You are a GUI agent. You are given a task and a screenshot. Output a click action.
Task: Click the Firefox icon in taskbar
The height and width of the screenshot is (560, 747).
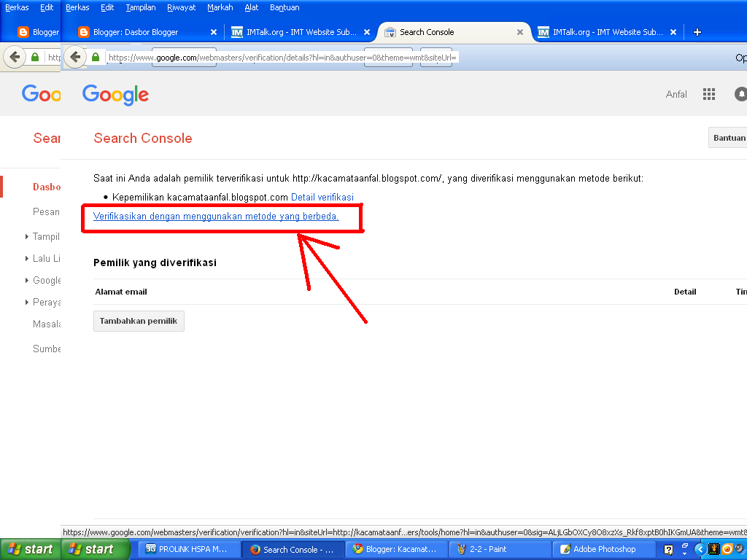point(255,550)
